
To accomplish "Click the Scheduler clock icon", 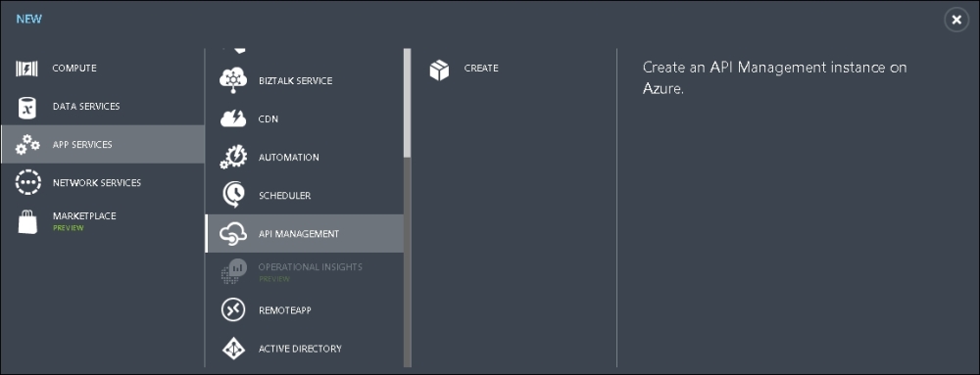I will click(233, 195).
